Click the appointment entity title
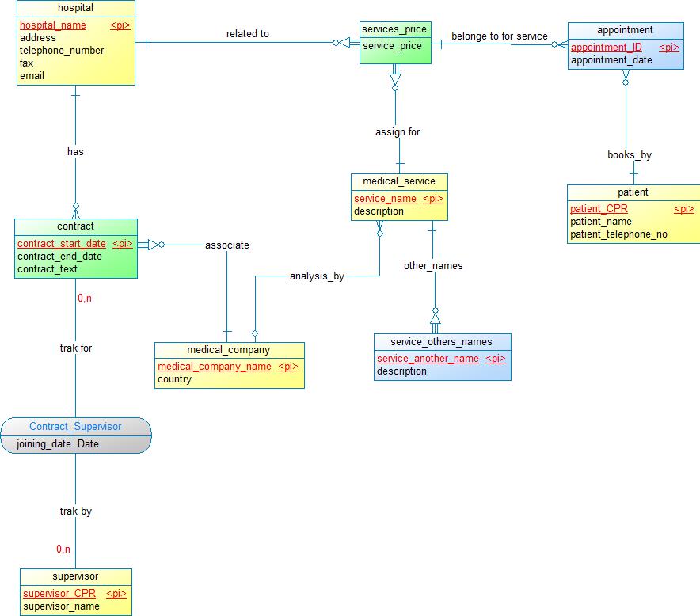700x616 pixels. tap(625, 30)
